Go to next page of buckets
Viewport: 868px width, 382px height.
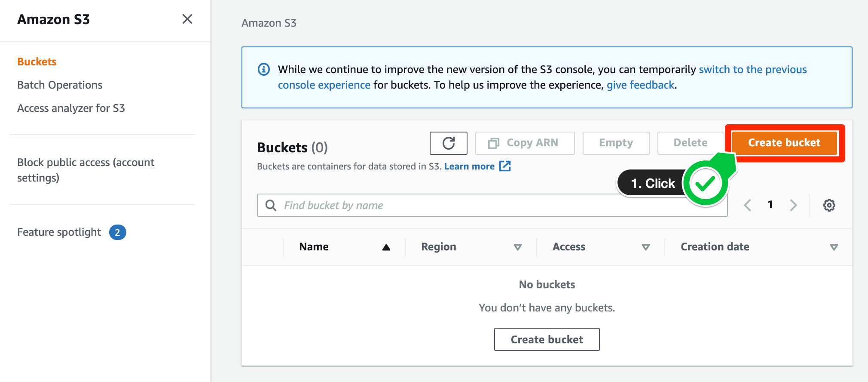click(793, 205)
